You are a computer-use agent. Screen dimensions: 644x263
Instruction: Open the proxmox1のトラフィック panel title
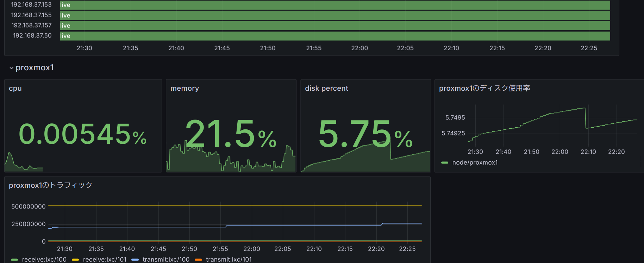(51, 185)
